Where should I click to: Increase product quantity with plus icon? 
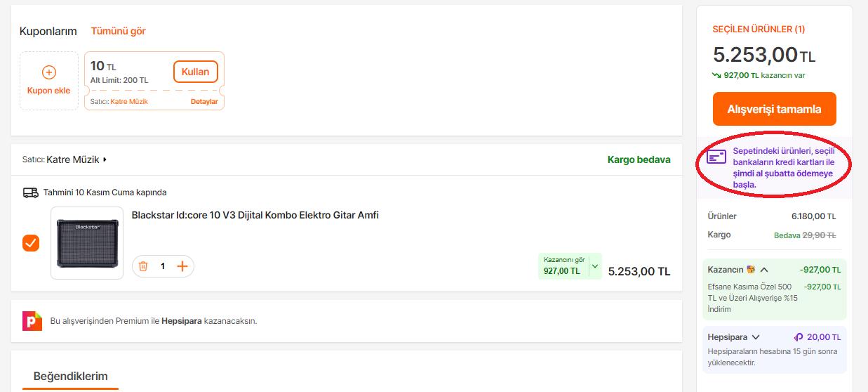pyautogui.click(x=182, y=266)
